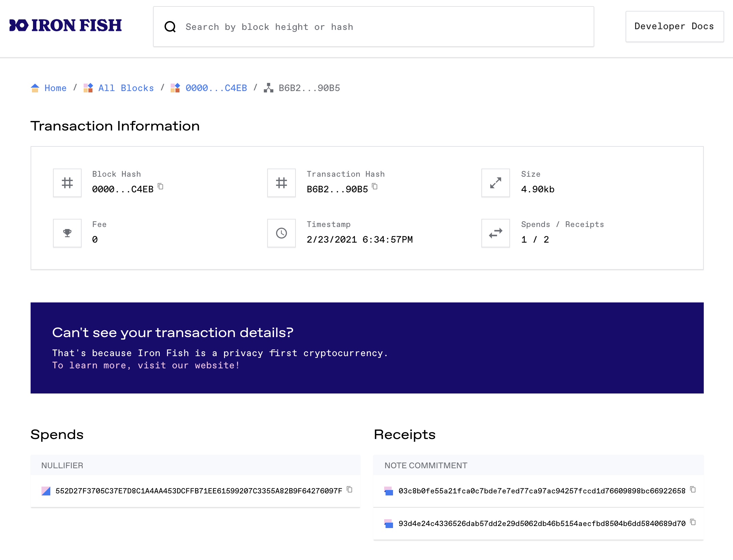733x560 pixels.
Task: Copy the first note commitment hash
Action: click(x=693, y=490)
